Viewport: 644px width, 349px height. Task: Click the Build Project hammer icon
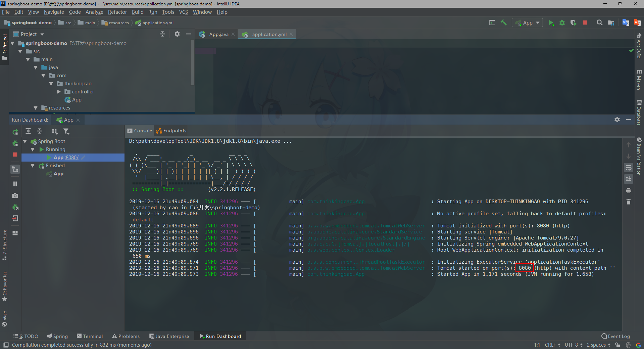[x=503, y=23]
